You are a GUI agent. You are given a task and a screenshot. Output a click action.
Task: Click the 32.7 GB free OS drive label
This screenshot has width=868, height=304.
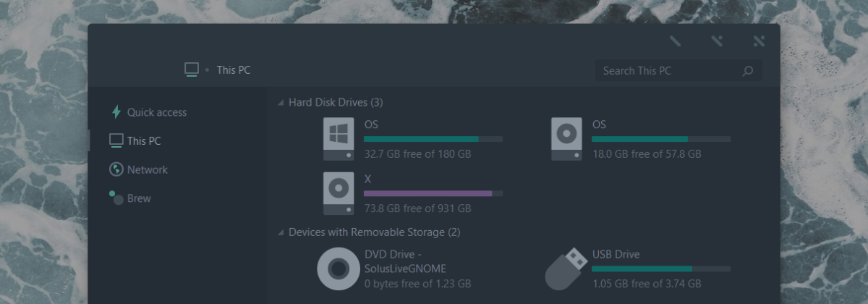pos(417,154)
